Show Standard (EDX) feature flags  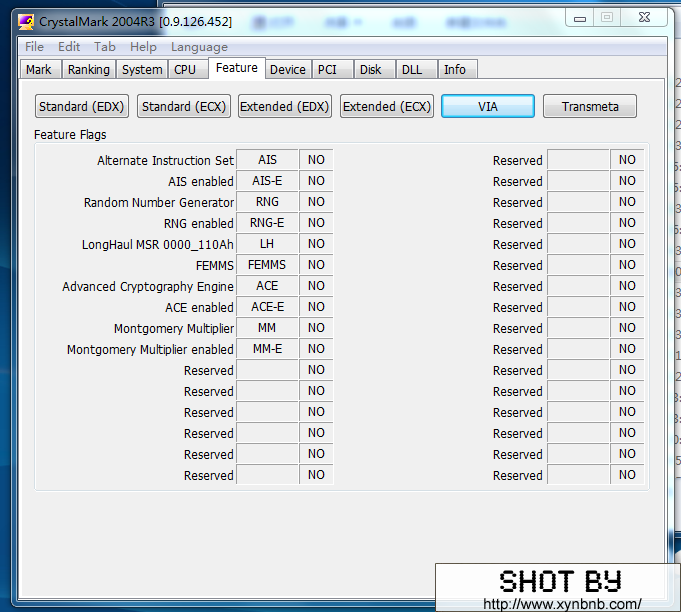coord(82,106)
